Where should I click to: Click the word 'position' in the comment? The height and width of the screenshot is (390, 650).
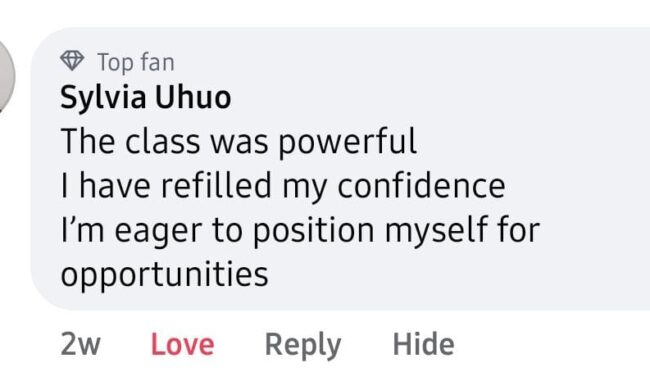click(314, 231)
